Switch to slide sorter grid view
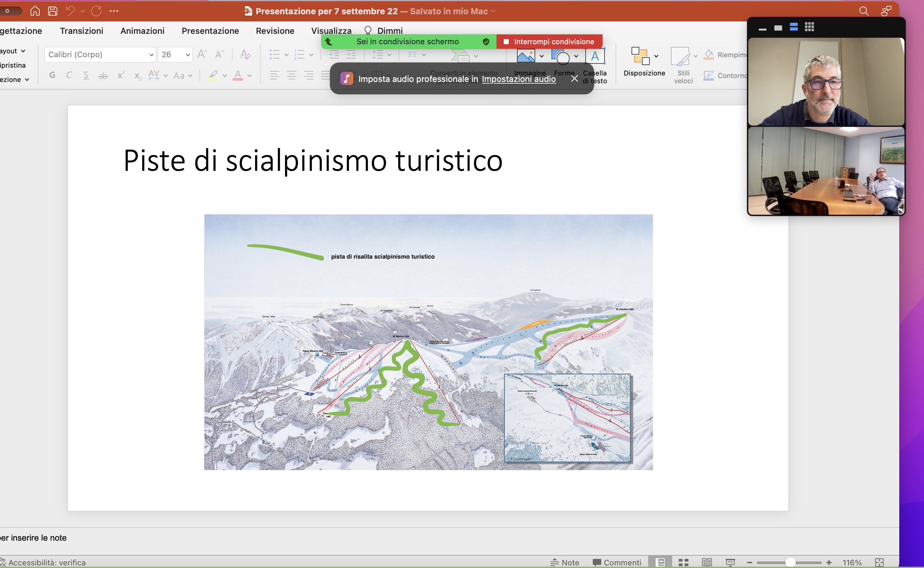 684,562
